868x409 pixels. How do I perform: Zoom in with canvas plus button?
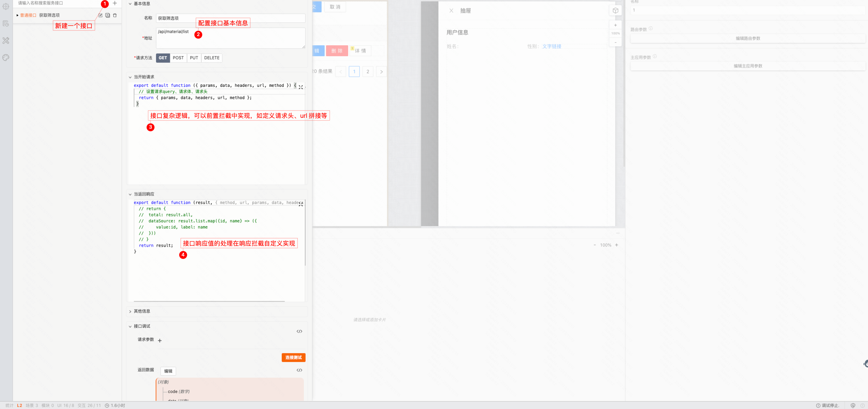pyautogui.click(x=616, y=25)
